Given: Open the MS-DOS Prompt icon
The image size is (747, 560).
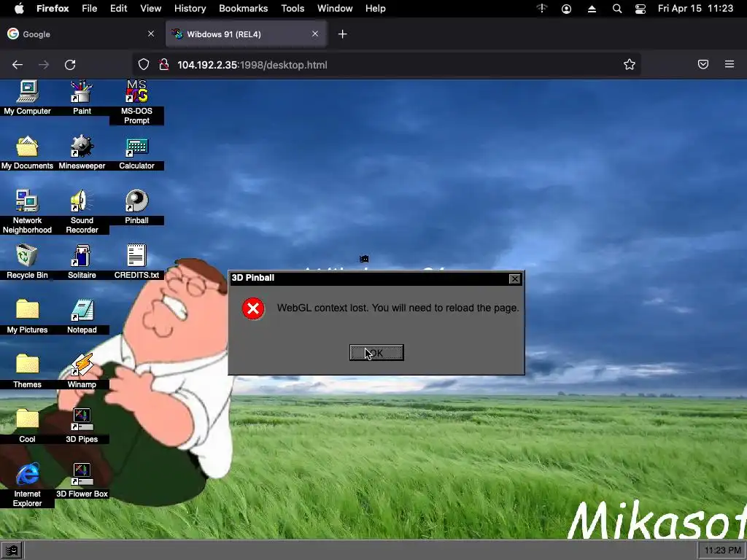Looking at the screenshot, I should click(x=136, y=102).
